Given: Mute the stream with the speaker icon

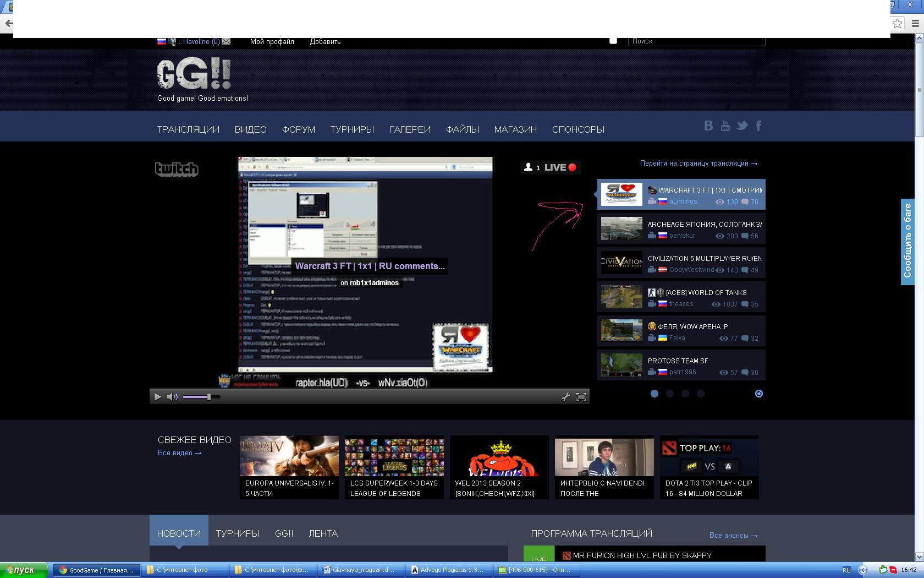Looking at the screenshot, I should tap(172, 396).
